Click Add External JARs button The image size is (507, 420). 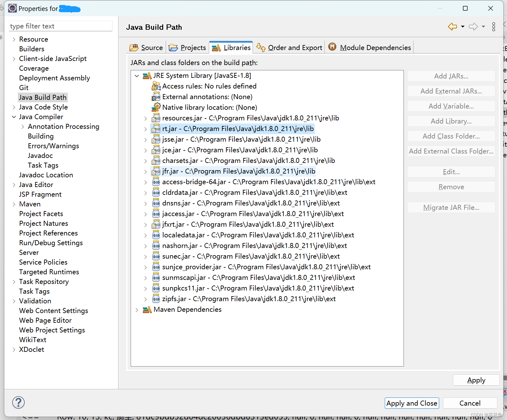[x=451, y=91]
